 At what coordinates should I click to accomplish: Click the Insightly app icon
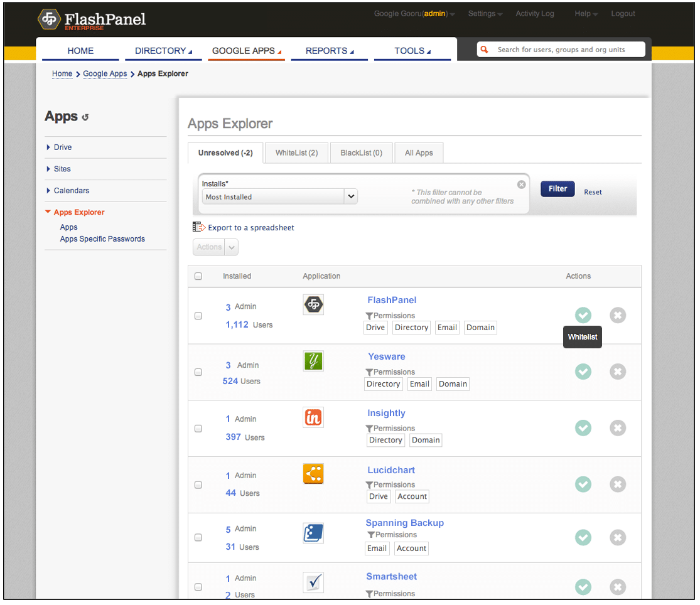coord(313,417)
